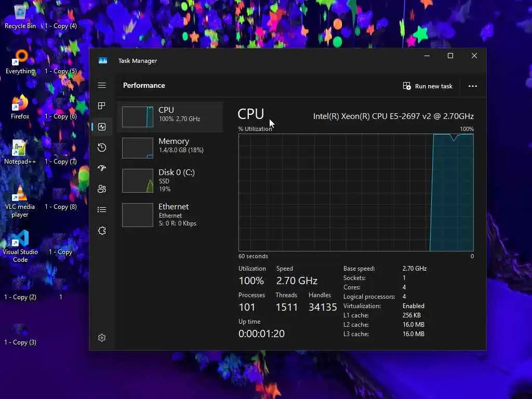Click Run new task button

(x=428, y=86)
